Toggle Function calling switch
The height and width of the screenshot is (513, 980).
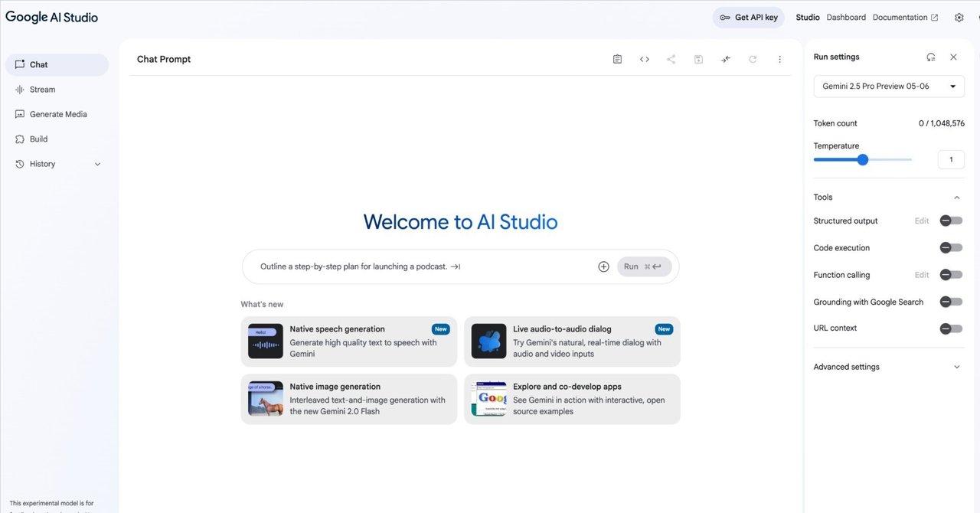pos(951,274)
